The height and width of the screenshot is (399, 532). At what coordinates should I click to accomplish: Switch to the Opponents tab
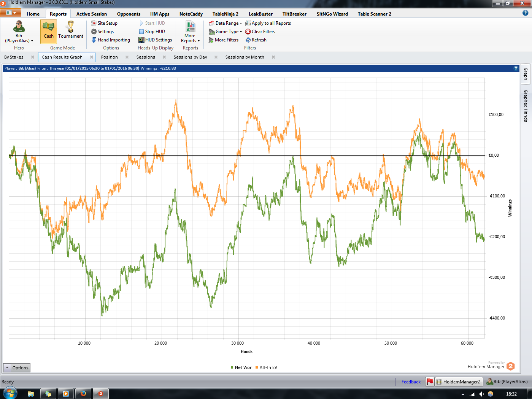coord(129,14)
